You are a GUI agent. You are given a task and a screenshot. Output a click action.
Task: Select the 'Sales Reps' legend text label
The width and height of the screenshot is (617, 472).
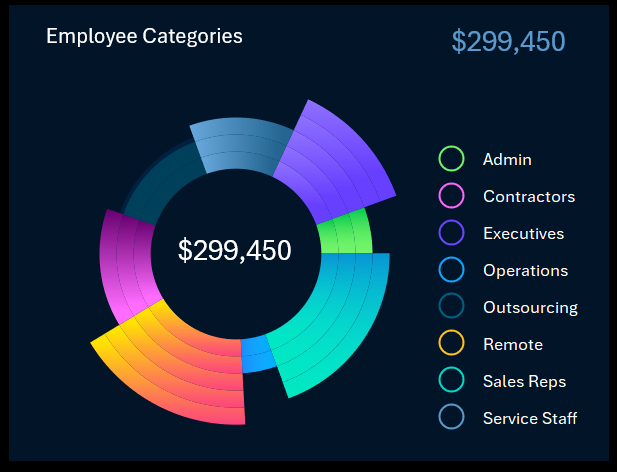(x=524, y=381)
